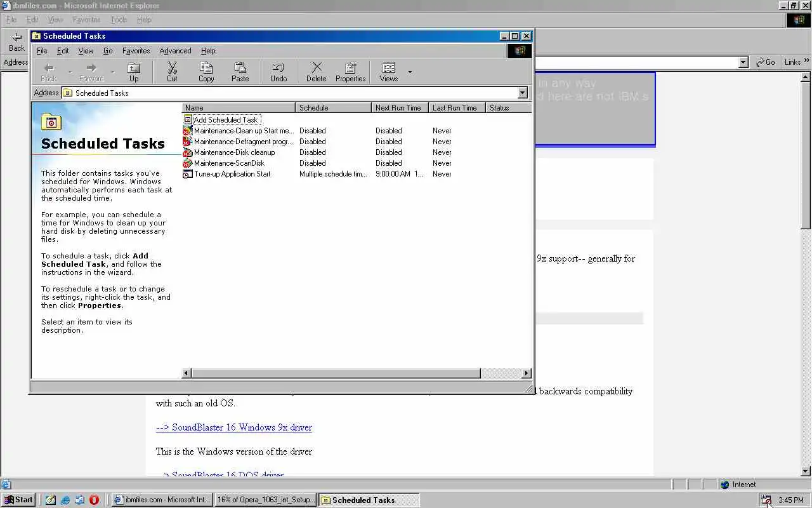812x508 pixels.
Task: Select the Maintenance-Defragment programs task icon
Action: (x=188, y=142)
